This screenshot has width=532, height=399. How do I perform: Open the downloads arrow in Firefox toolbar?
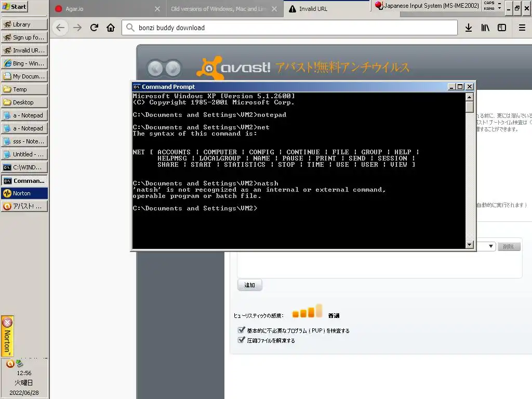pos(469,28)
